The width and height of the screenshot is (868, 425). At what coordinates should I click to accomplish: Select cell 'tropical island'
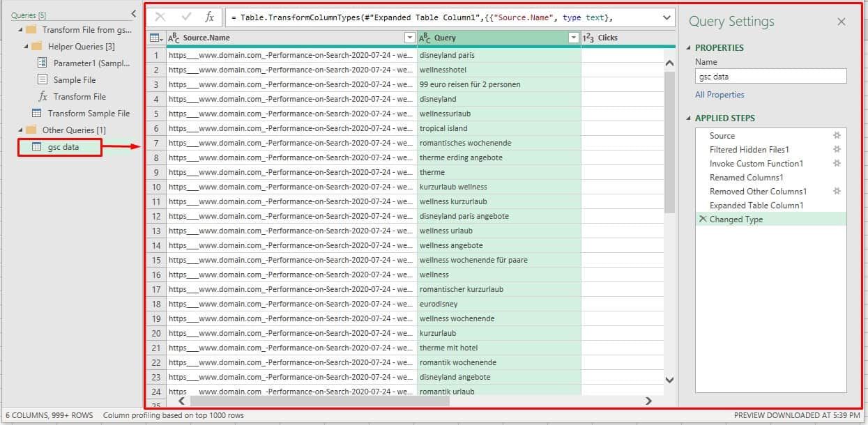499,128
